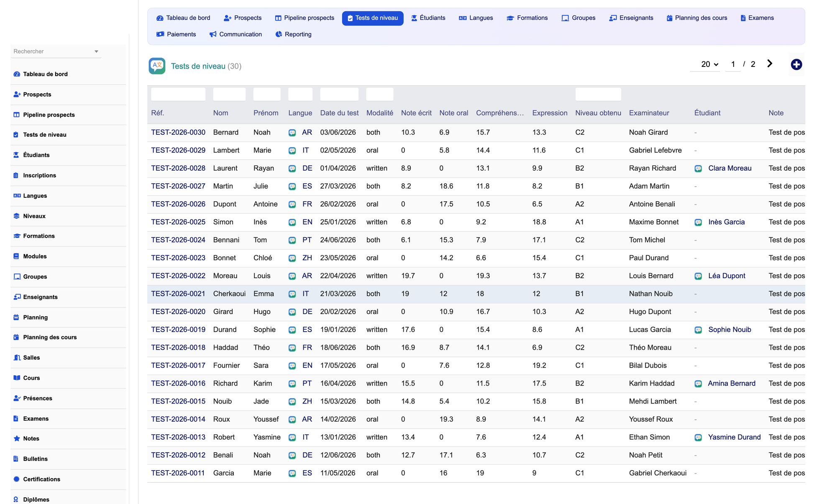Click Notes star icon in sidebar
814x504 pixels.
point(17,438)
